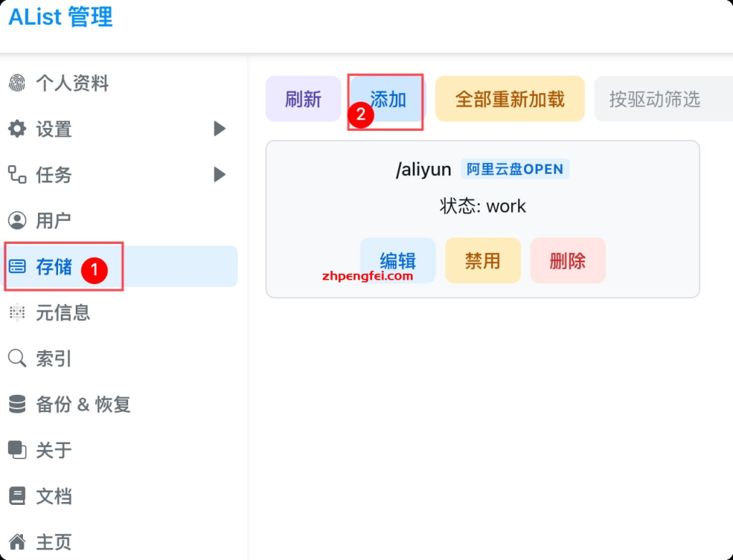Screen dimensions: 733x560
Task: Click the gear icon for 设置
Action: coord(16,129)
